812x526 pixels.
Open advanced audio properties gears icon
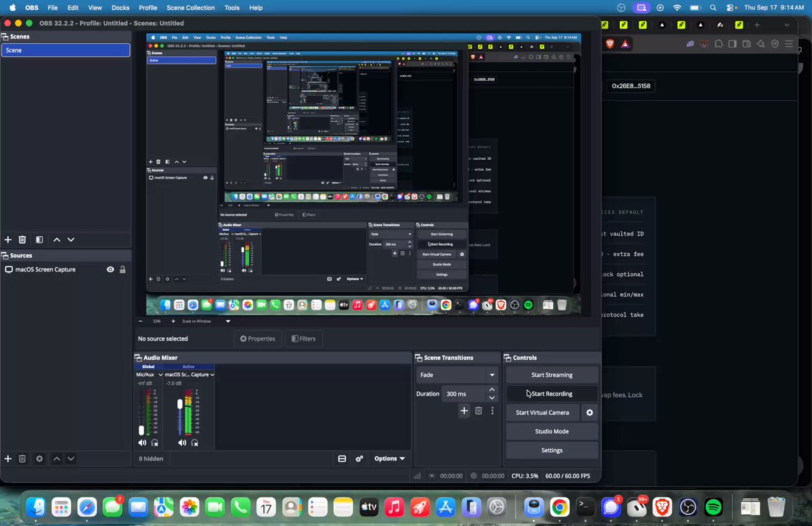coord(359,458)
